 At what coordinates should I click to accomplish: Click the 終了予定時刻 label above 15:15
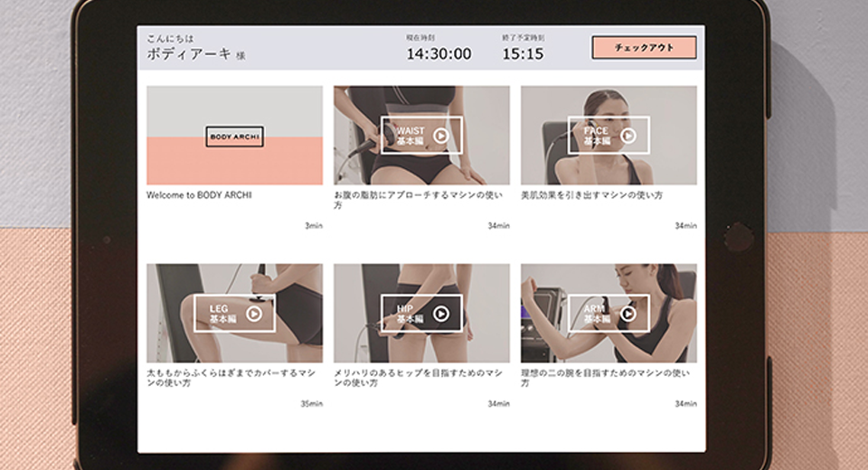click(x=524, y=38)
